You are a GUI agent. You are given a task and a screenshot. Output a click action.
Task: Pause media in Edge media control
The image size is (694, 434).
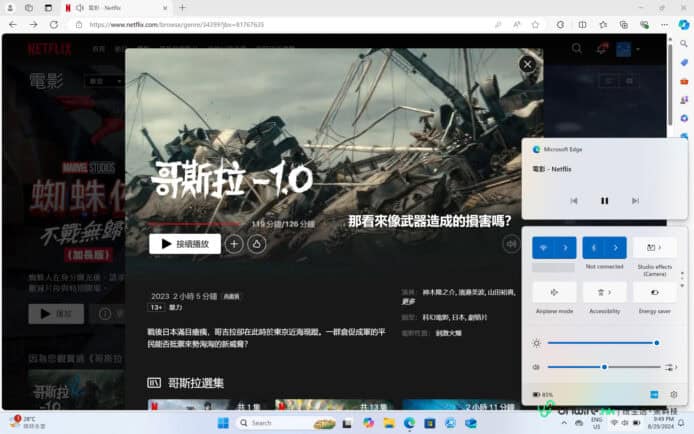point(604,201)
